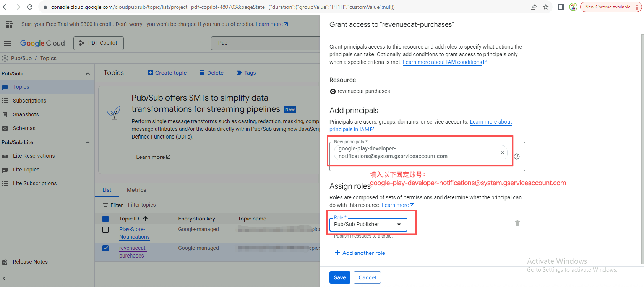Uncheck the revenuecat-purchases row checkbox
This screenshot has width=644, height=287.
pos(106,248)
